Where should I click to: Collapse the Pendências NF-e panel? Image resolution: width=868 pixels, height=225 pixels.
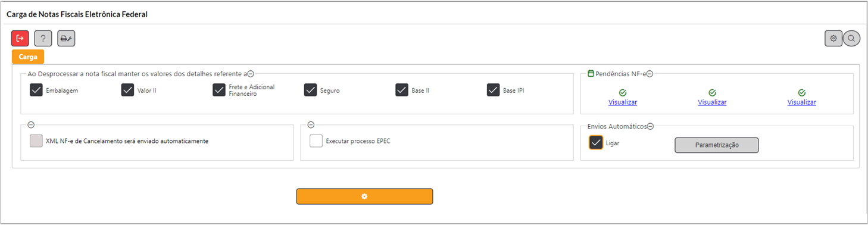tap(650, 74)
